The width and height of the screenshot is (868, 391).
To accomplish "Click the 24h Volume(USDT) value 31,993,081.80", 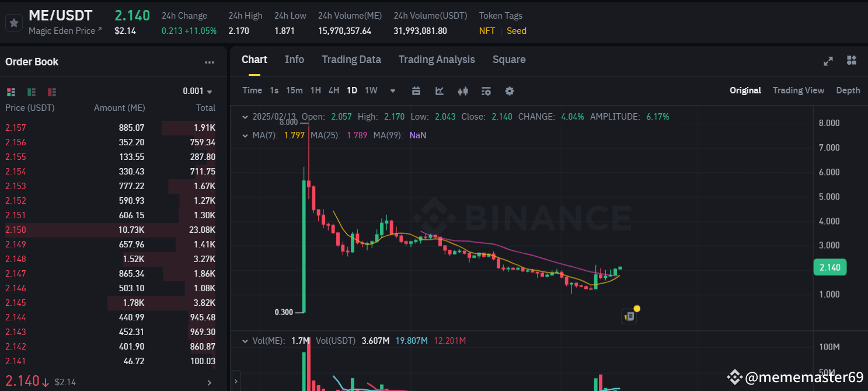I will coord(420,31).
